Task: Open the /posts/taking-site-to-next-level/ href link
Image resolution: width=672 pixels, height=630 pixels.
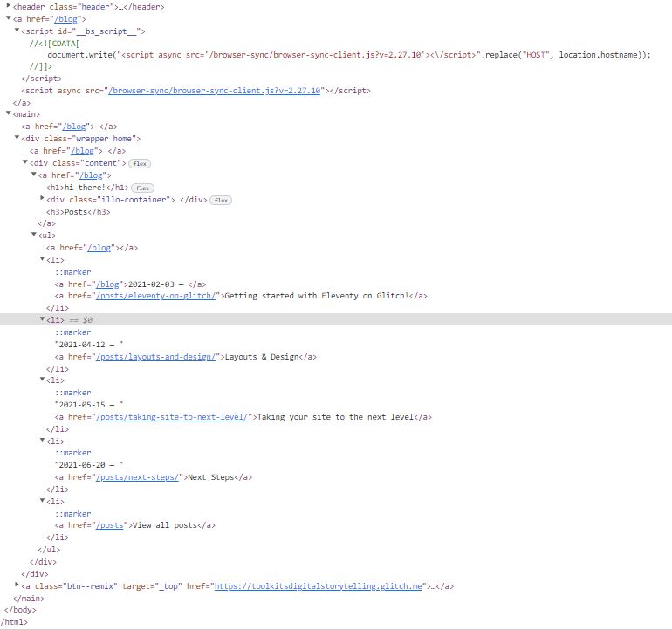Action: pos(172,417)
